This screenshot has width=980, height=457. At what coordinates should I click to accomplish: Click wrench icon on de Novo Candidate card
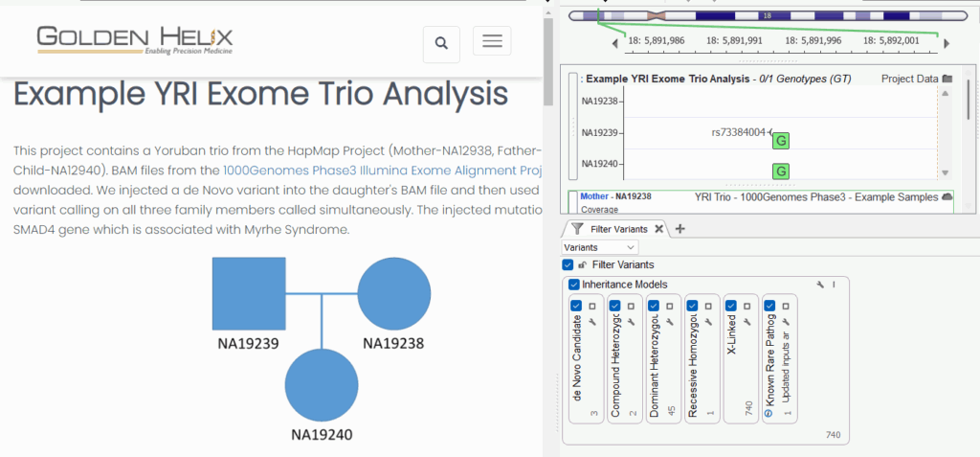593,322
